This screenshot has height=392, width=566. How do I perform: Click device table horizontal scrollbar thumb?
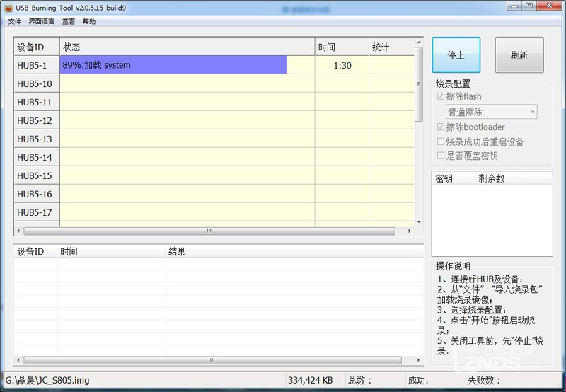(209, 231)
